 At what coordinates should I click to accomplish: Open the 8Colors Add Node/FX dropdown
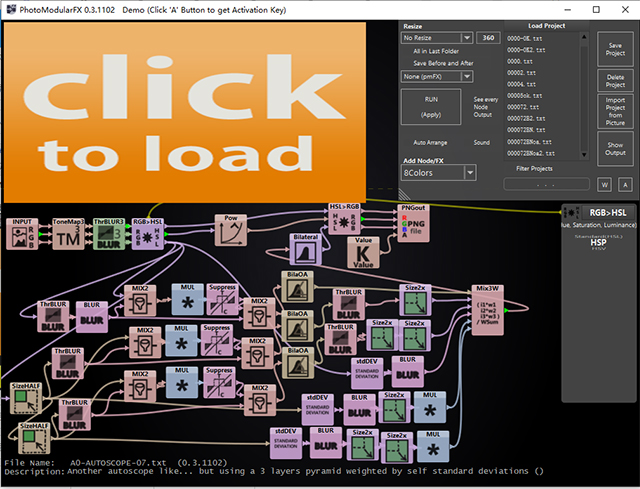[439, 173]
